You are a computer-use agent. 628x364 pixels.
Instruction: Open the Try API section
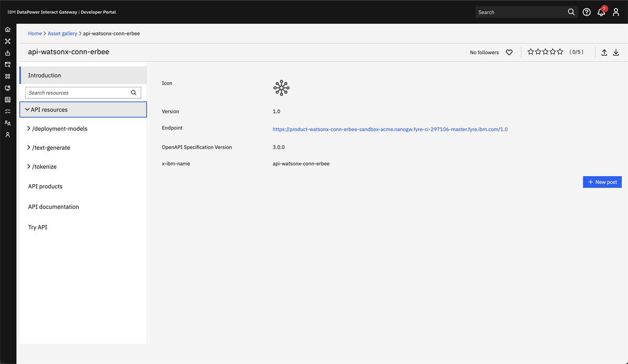click(38, 227)
